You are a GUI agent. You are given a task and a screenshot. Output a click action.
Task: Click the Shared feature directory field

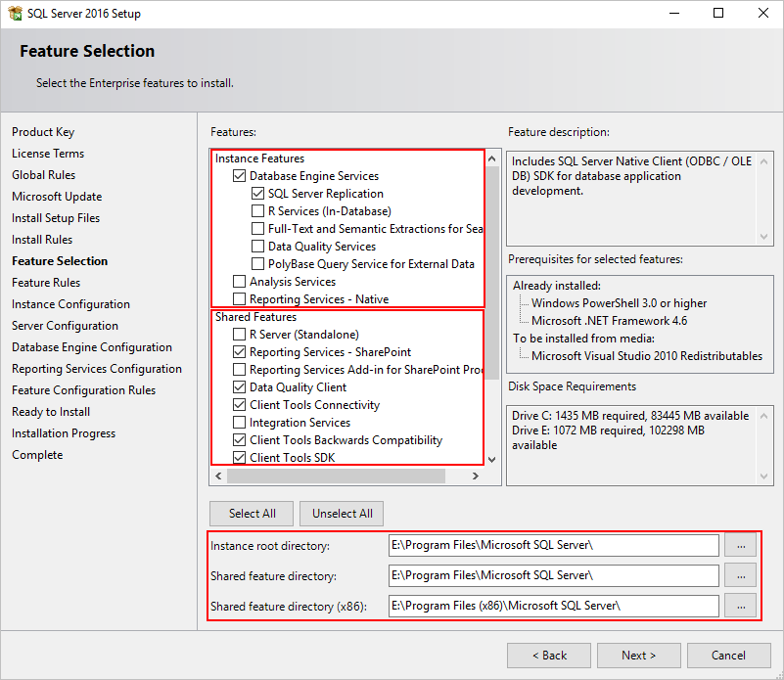pos(554,575)
